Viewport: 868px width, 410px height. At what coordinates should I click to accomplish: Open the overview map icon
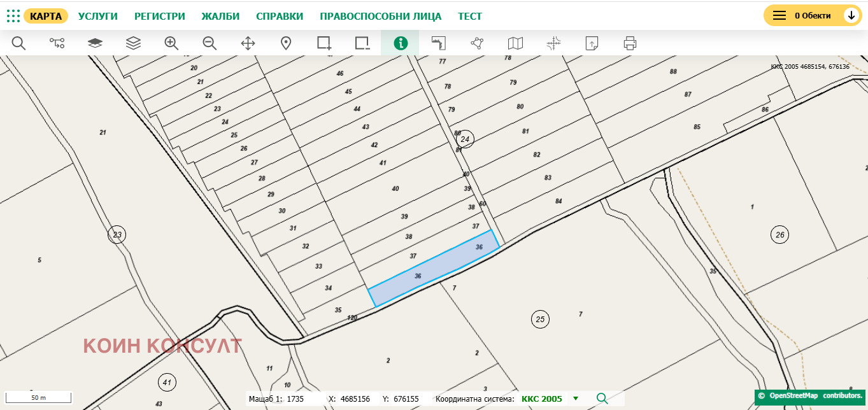click(515, 43)
